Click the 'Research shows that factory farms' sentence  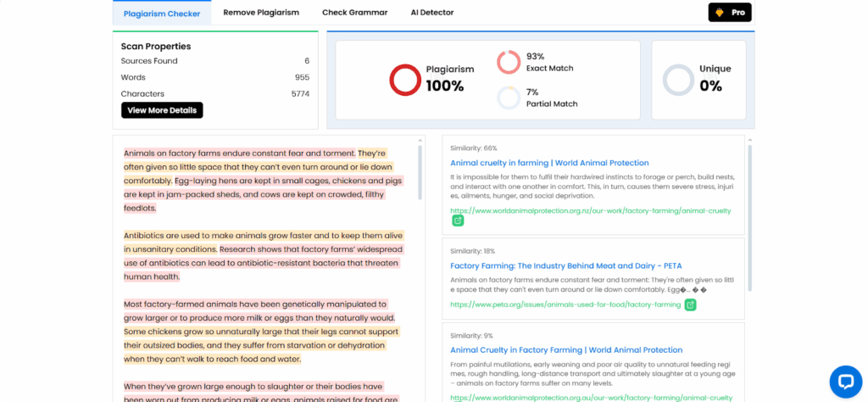pos(264,263)
